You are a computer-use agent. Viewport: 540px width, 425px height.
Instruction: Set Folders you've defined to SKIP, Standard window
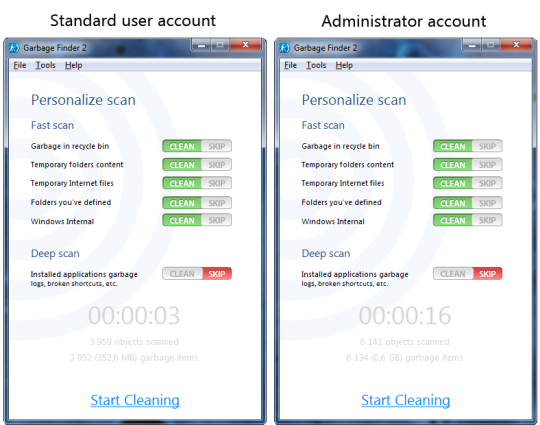click(217, 203)
